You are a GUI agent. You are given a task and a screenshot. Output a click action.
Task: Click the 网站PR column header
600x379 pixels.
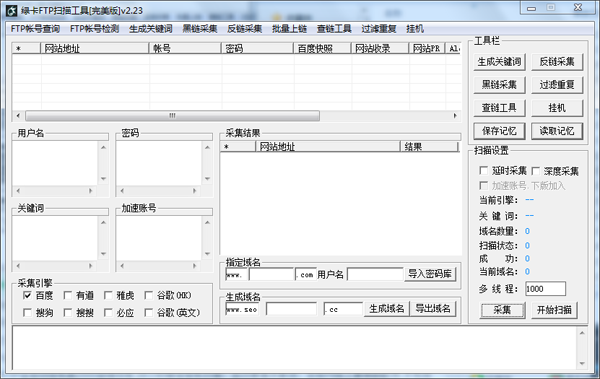point(427,48)
